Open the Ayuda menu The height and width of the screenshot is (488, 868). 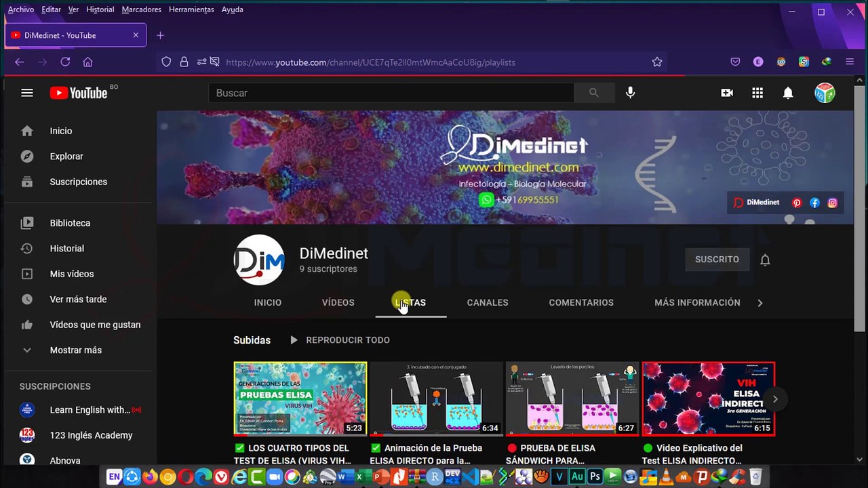tap(233, 9)
